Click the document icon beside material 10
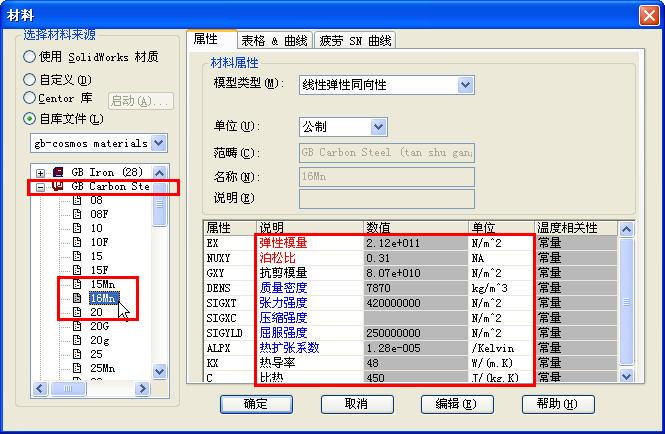 [x=77, y=228]
